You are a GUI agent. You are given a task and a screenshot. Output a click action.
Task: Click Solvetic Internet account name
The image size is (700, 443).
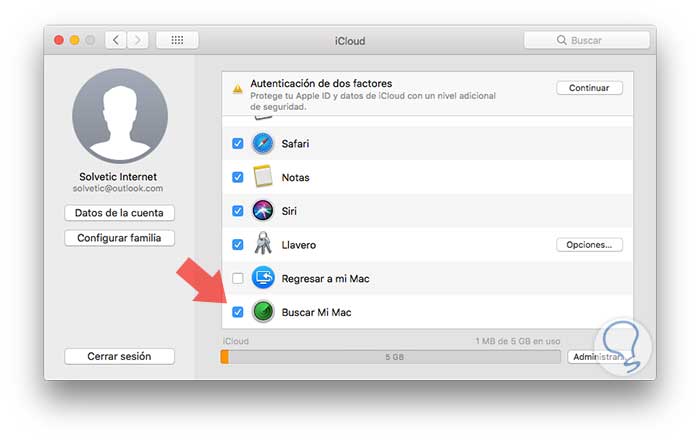point(118,177)
